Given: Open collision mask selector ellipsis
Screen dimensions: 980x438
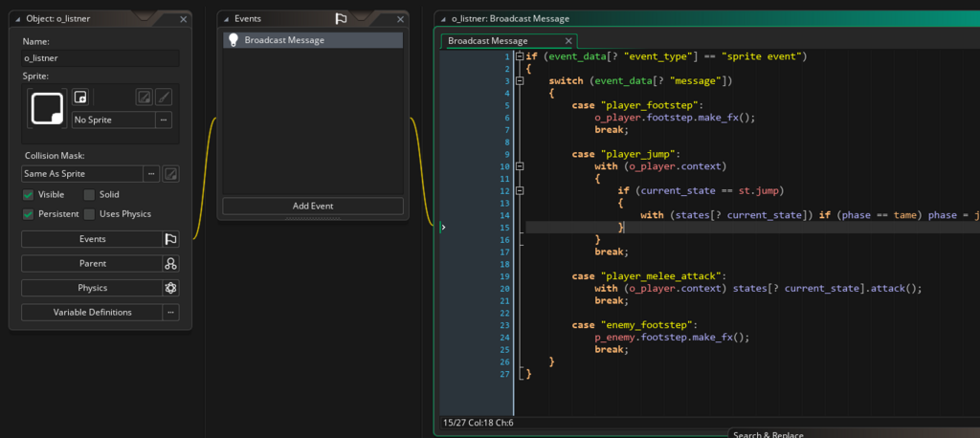Looking at the screenshot, I should click(x=151, y=174).
